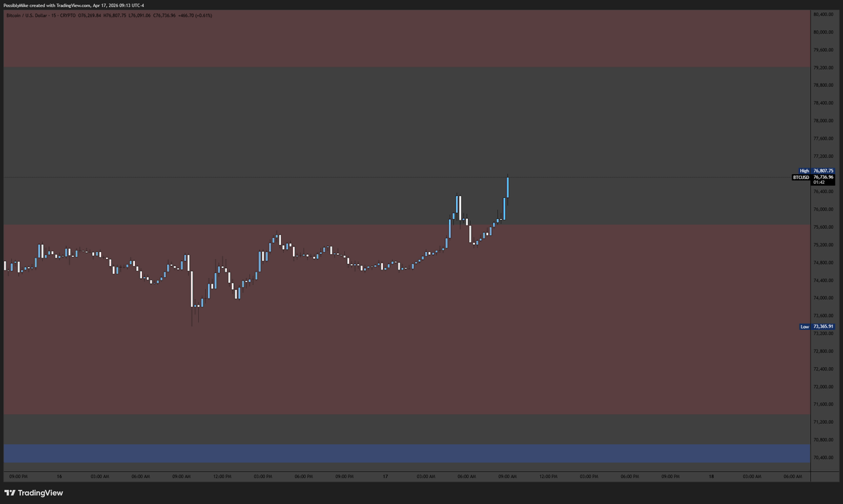Click the 16 date marker on time axis
This screenshot has height=504, width=843.
coord(60,476)
